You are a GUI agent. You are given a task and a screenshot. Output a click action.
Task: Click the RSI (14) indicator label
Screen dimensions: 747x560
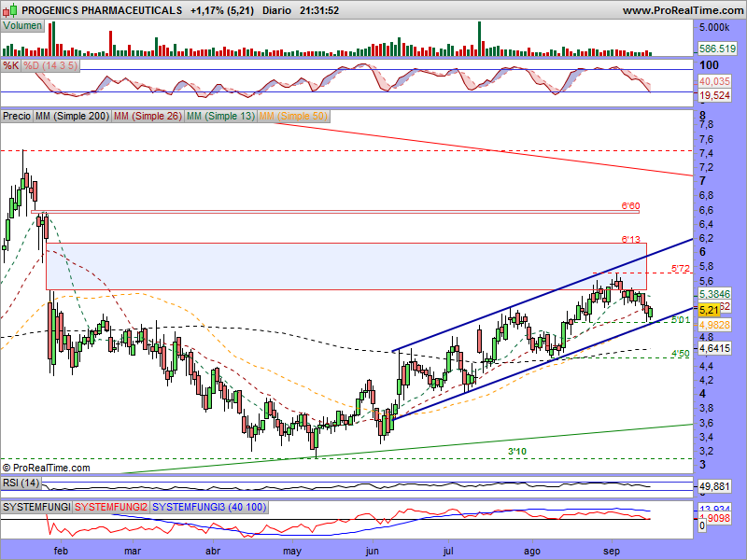pyautogui.click(x=21, y=483)
